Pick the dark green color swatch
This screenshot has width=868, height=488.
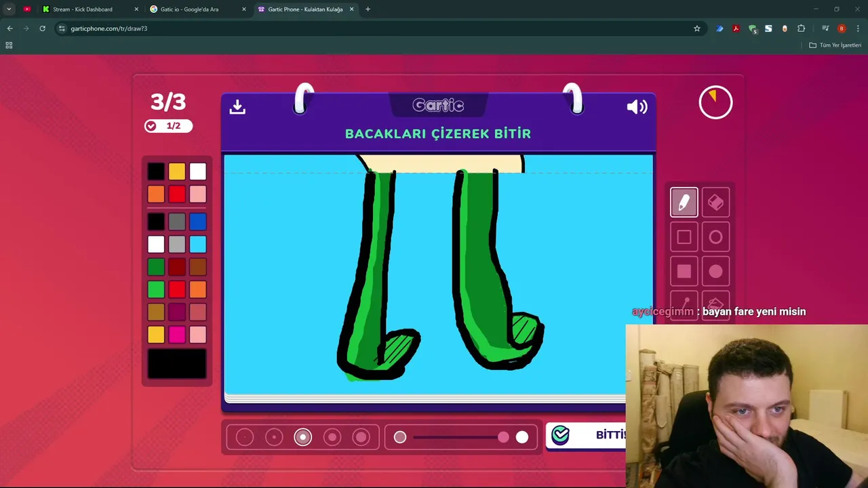[156, 267]
